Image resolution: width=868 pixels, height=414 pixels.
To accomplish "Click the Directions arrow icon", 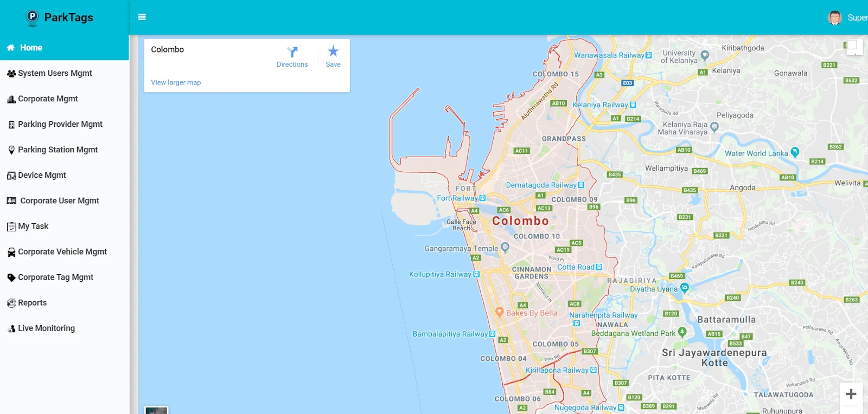I will point(292,52).
